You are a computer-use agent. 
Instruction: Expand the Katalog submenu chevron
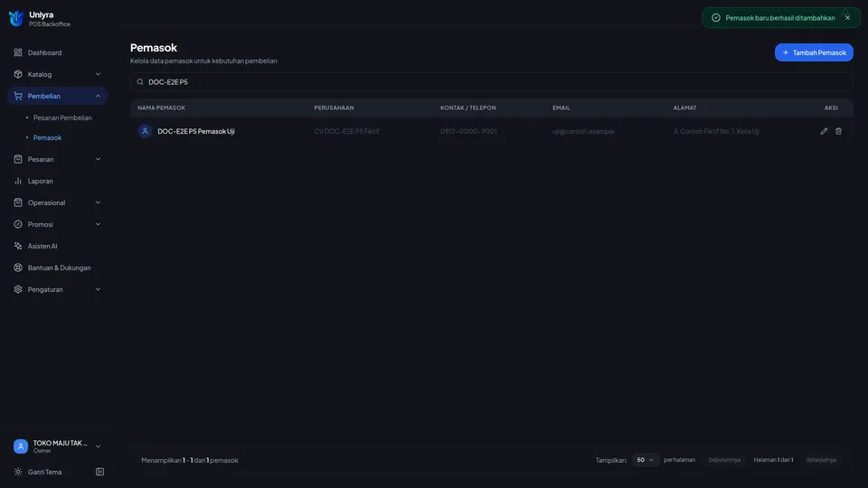tap(98, 74)
